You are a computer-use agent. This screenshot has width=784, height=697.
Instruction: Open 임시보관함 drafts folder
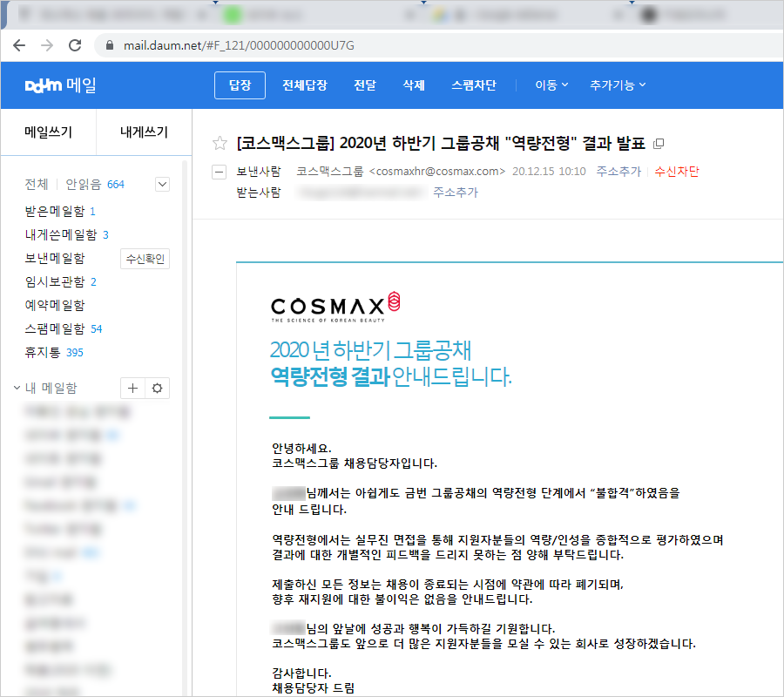point(60,282)
